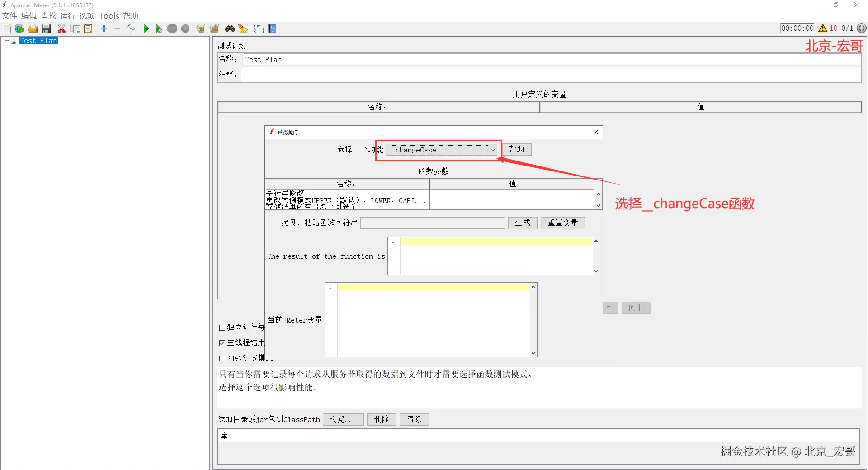Click the 清除 button

[x=414, y=419]
